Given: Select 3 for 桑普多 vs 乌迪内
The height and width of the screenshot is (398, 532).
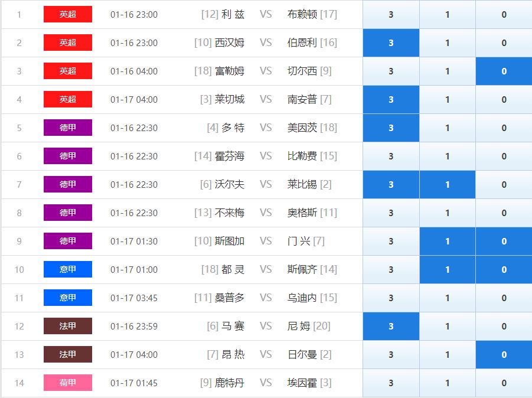Looking at the screenshot, I should click(391, 298).
